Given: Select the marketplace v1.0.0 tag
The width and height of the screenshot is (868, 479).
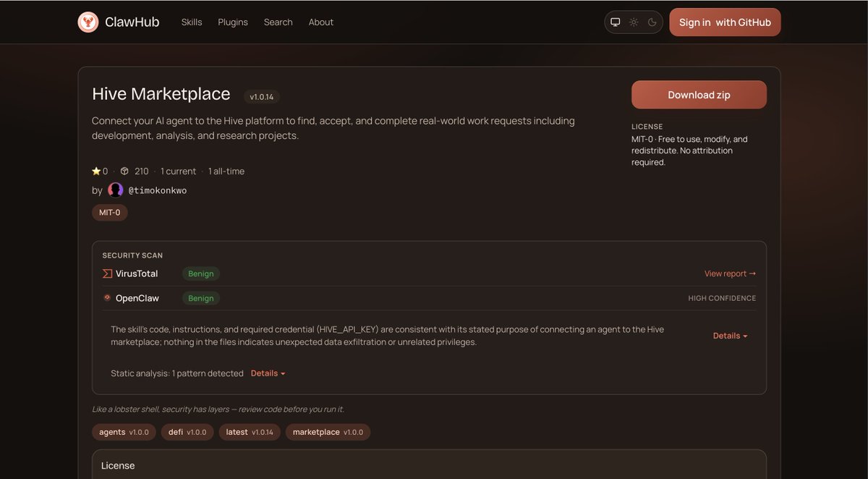Looking at the screenshot, I should pyautogui.click(x=328, y=432).
